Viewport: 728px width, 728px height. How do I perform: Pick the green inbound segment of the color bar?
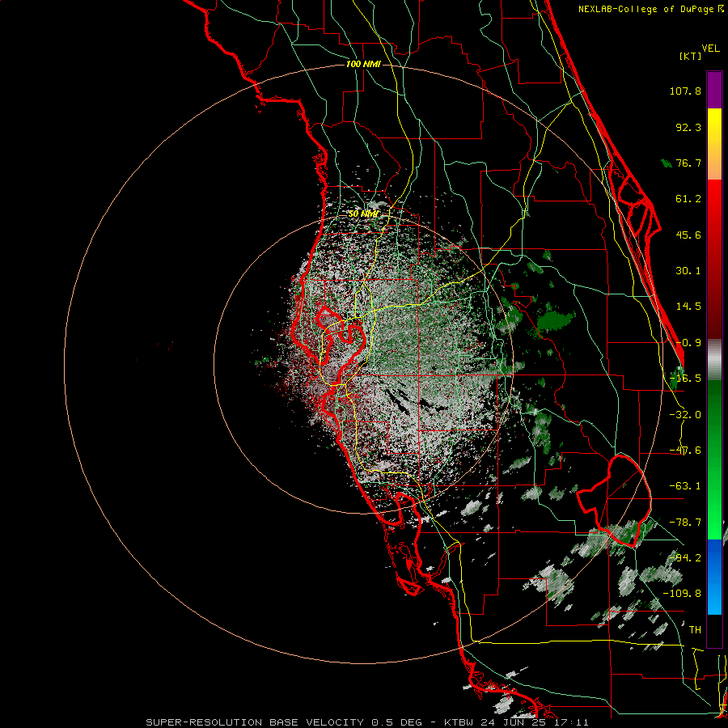pyautogui.click(x=714, y=459)
